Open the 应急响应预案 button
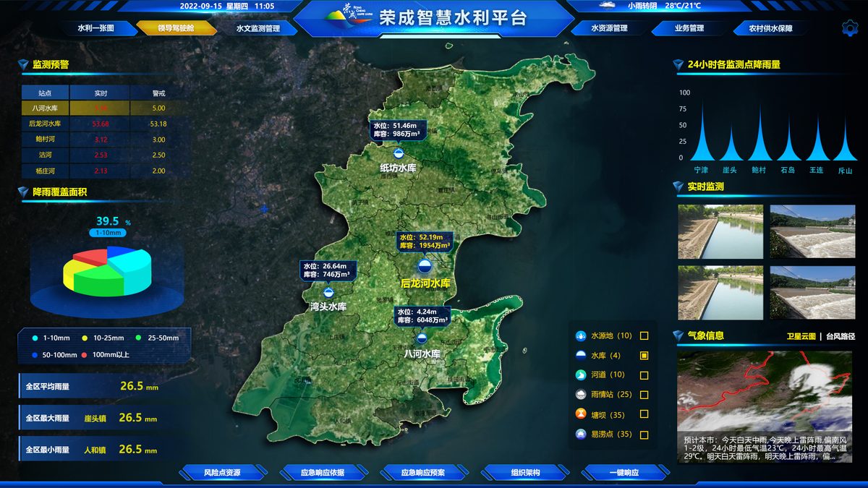The image size is (868, 488). point(423,473)
